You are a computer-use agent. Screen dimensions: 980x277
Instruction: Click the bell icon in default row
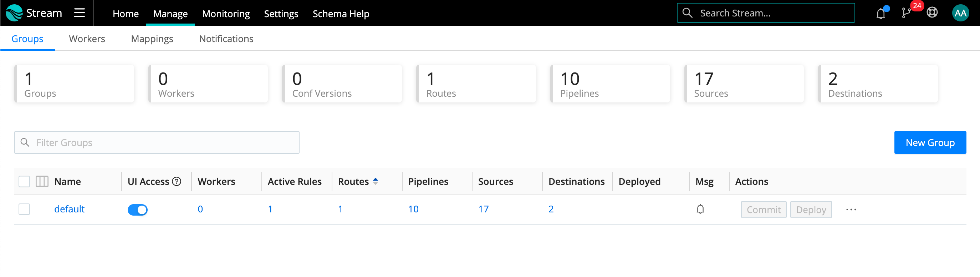700,209
